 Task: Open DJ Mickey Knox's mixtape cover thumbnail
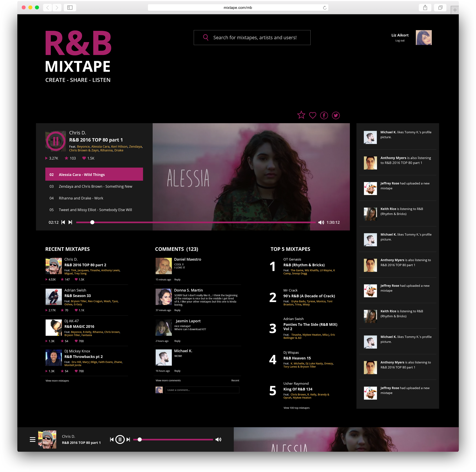[54, 358]
